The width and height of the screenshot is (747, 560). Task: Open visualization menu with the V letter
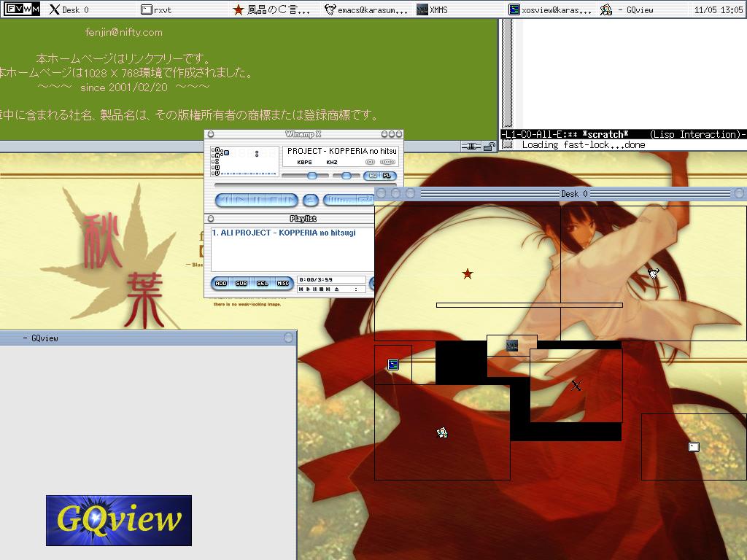tap(217, 173)
